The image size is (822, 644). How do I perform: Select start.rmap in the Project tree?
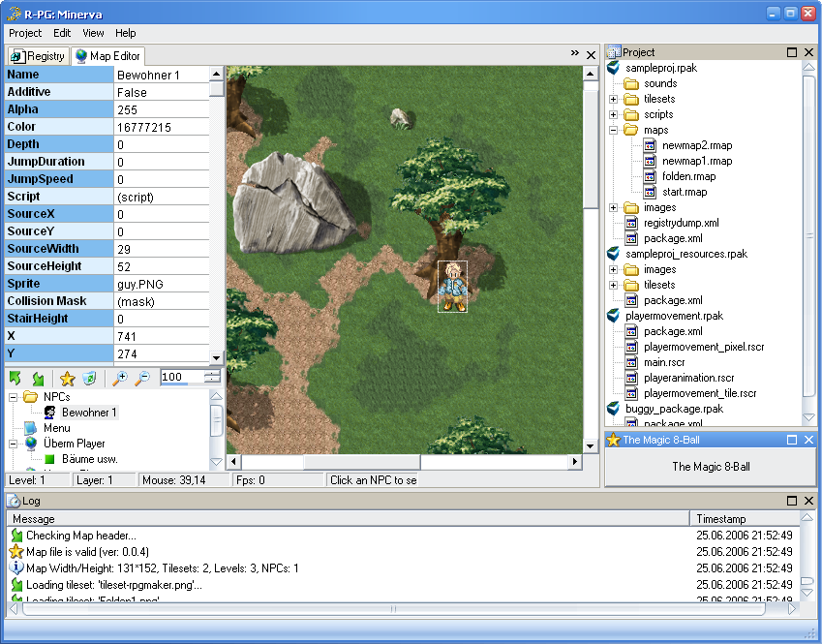[x=684, y=192]
